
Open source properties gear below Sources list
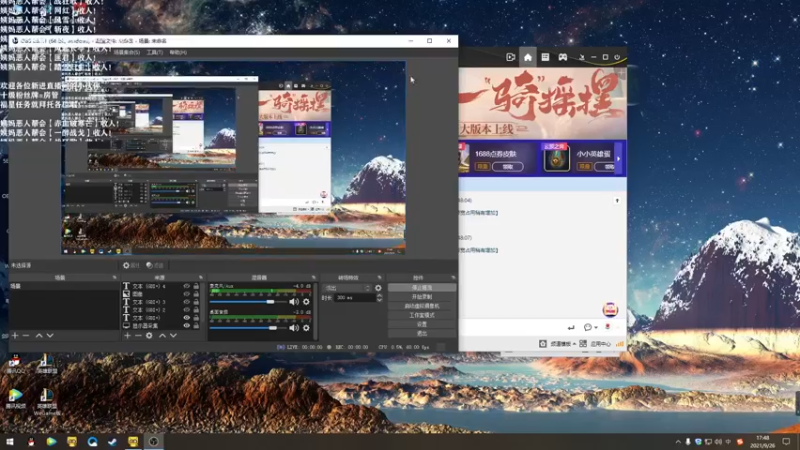pyautogui.click(x=149, y=335)
